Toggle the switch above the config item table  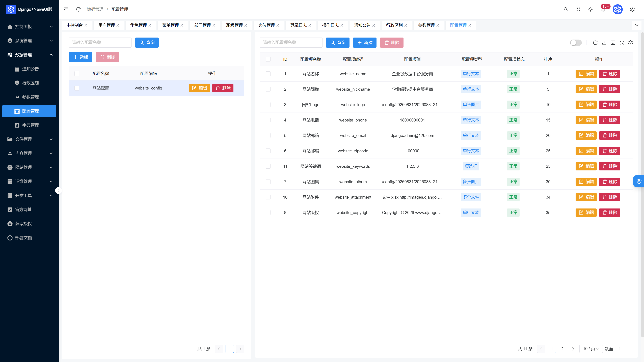tap(576, 43)
